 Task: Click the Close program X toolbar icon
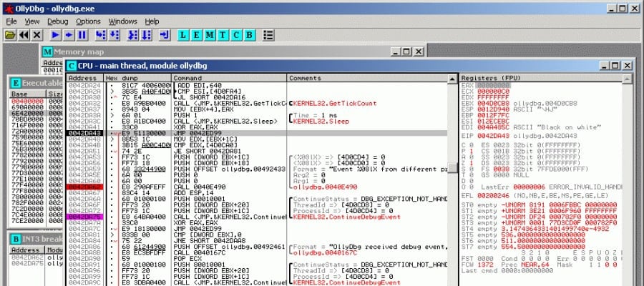click(37, 35)
